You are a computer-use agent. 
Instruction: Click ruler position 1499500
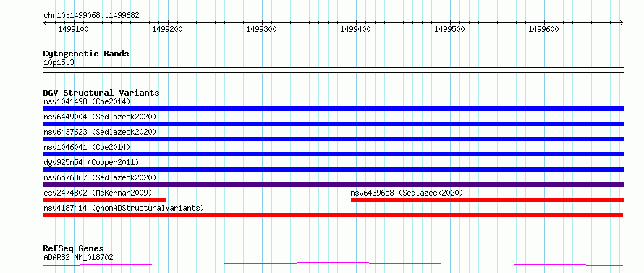click(450, 30)
